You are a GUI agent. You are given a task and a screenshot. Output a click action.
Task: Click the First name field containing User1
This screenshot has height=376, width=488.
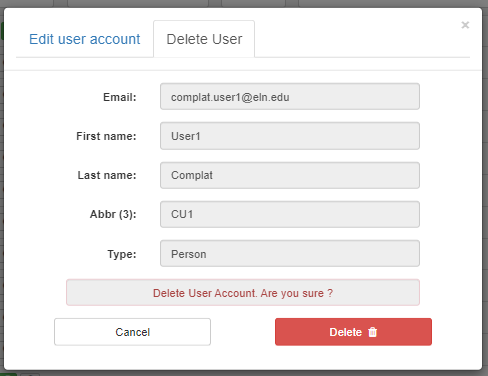tap(290, 136)
